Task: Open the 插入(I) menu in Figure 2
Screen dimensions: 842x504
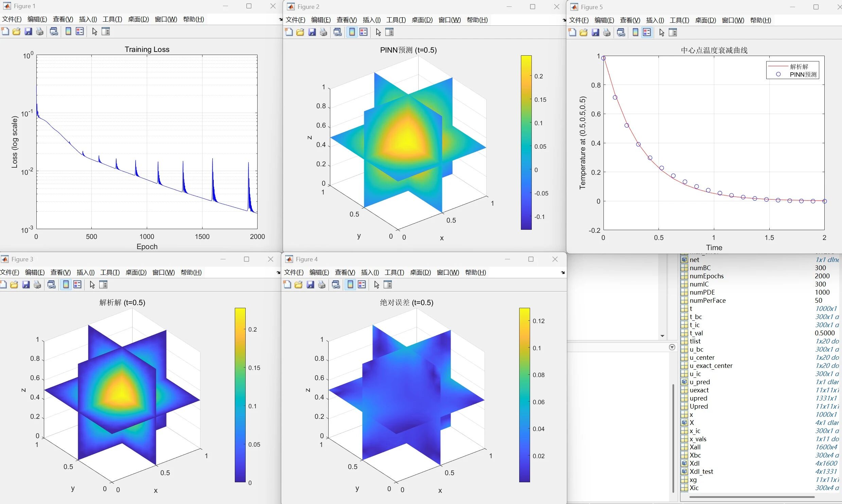Action: point(371,20)
